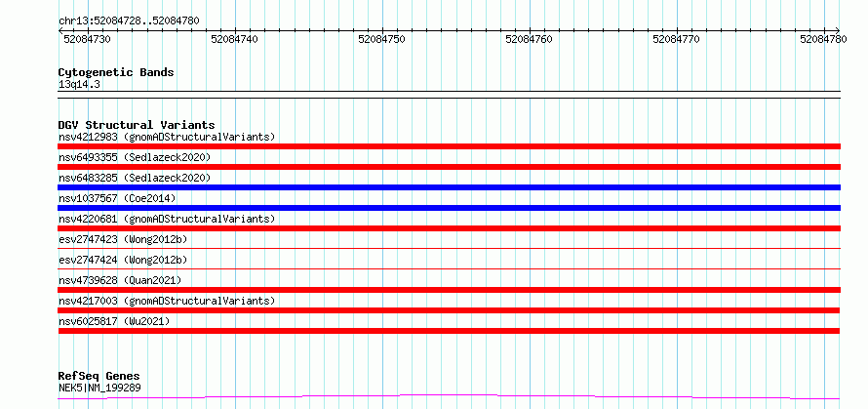Open variant nsv4212983 label
Screen dimensions: 868x409
click(167, 137)
